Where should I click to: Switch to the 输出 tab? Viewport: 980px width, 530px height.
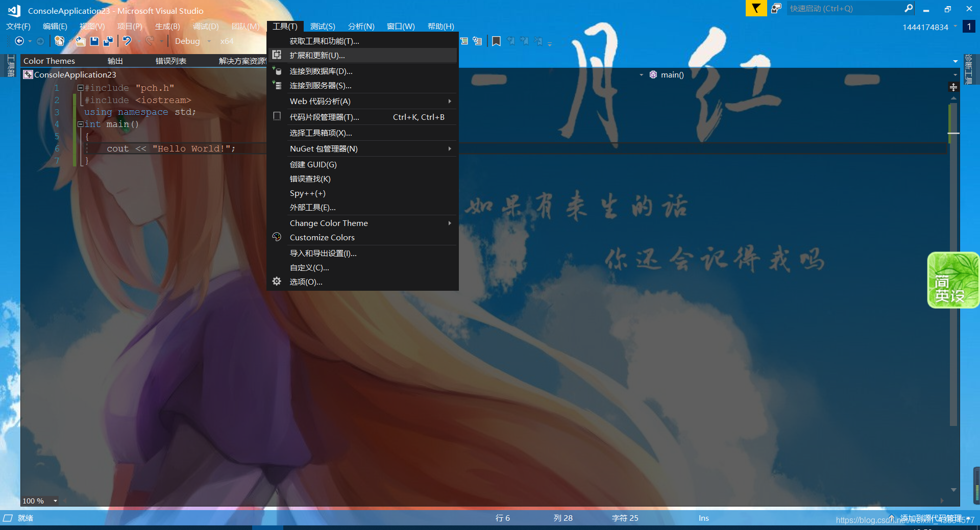115,61
